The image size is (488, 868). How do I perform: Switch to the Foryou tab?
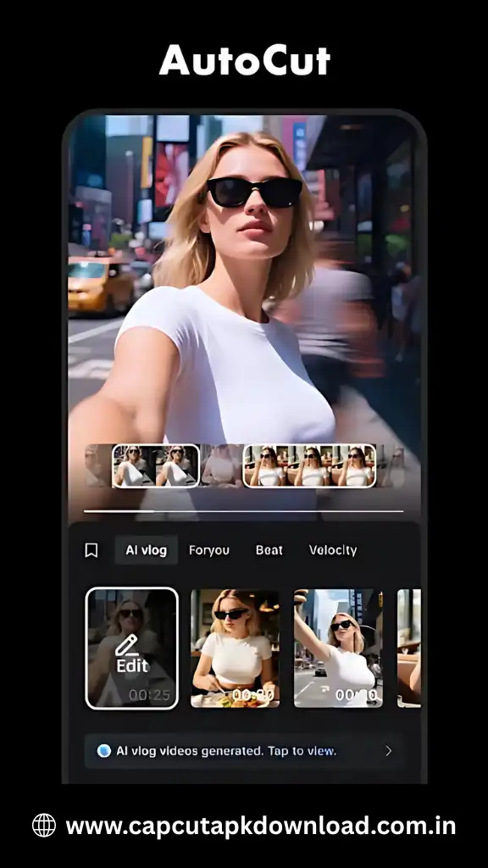point(208,550)
